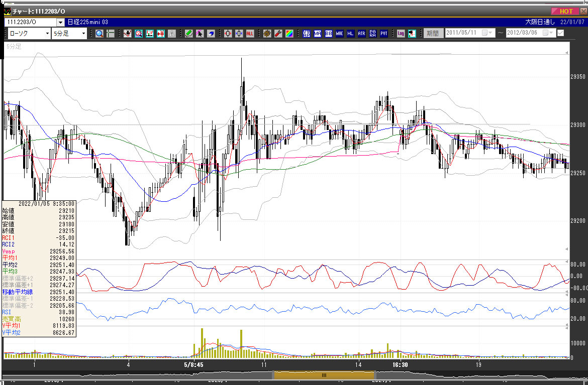Screen dimensions: 588x385
Task: Click the chart application icon in title bar
Action: click(7, 11)
